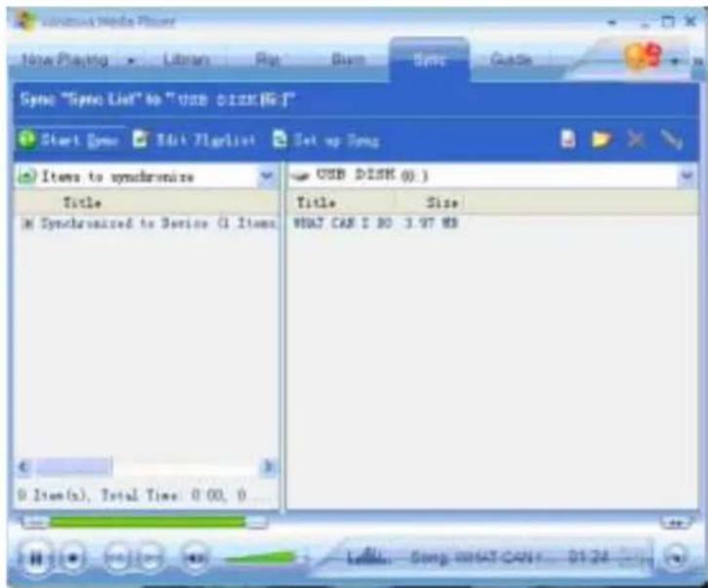Pause playback

(x=36, y=559)
